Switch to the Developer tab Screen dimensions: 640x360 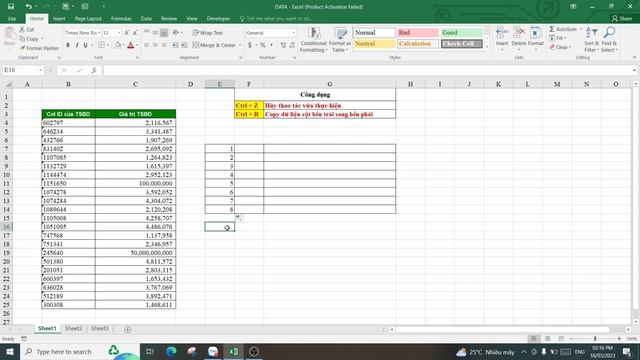[x=218, y=19]
